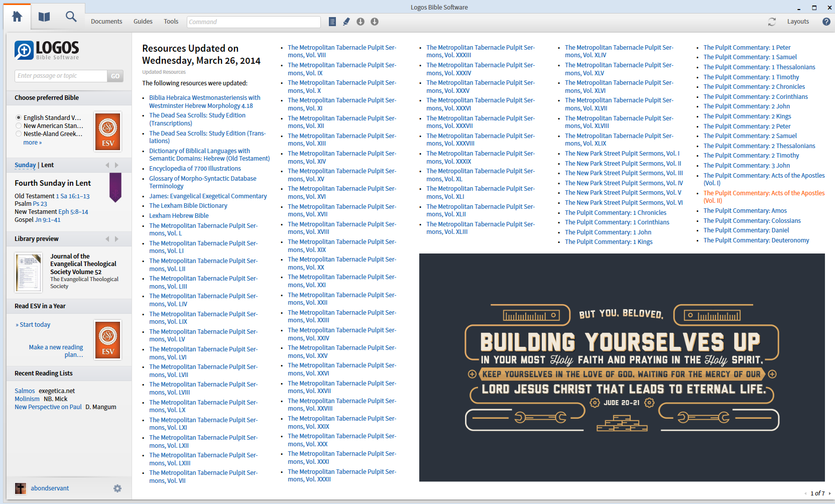Open The Lexham Bible Dictionary link
This screenshot has width=835, height=504.
[x=188, y=206]
